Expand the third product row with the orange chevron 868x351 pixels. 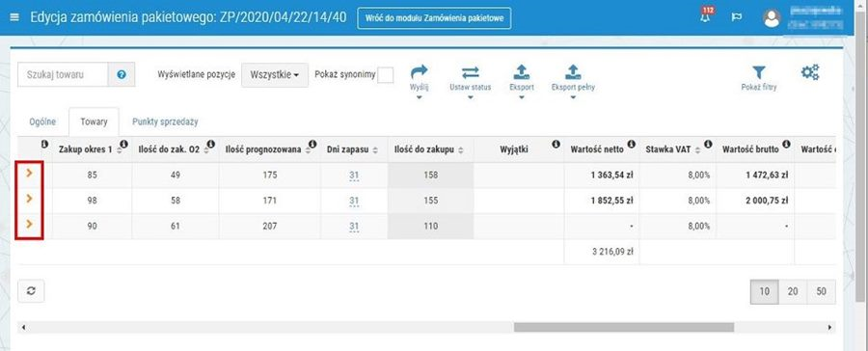coord(29,224)
